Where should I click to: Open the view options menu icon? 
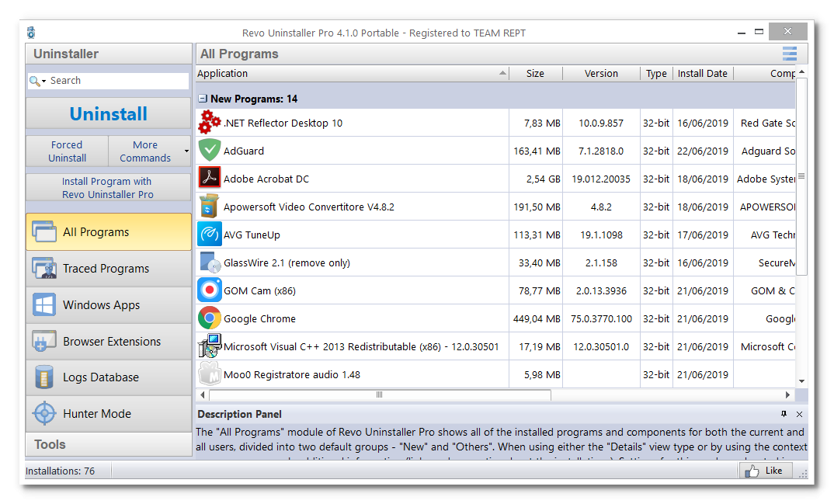point(789,54)
